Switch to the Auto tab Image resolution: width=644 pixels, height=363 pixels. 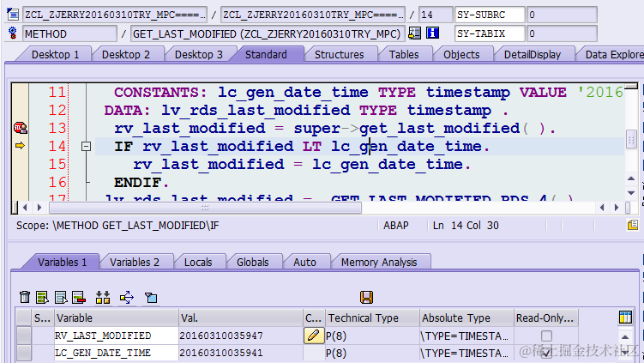coord(304,263)
